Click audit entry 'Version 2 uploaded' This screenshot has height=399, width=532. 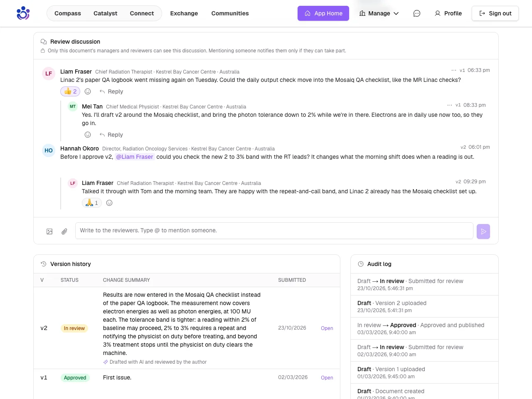[x=424, y=306]
